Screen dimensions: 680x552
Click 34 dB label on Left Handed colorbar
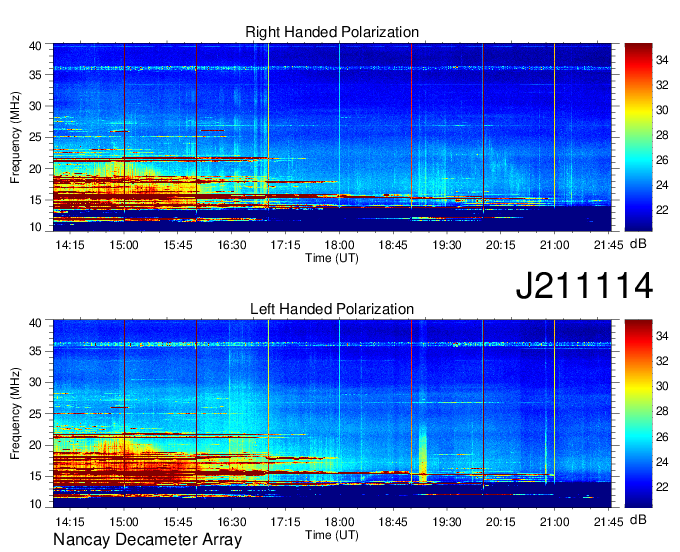pos(662,336)
